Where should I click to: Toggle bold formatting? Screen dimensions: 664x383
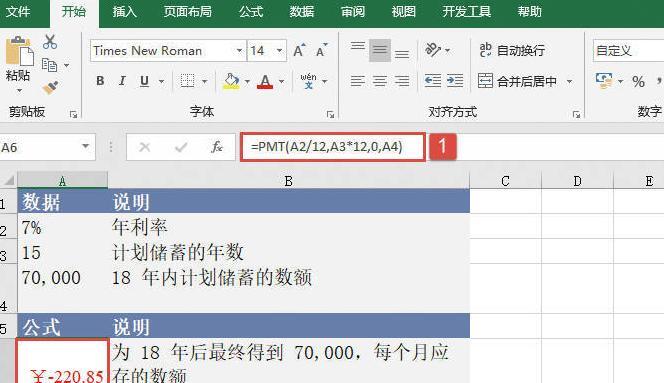click(100, 80)
